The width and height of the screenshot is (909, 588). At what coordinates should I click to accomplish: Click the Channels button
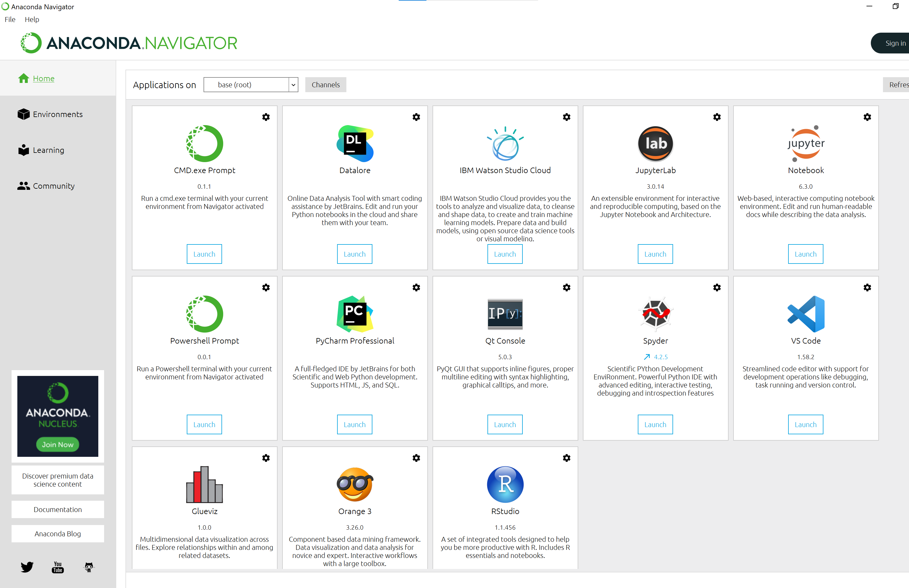(x=325, y=85)
